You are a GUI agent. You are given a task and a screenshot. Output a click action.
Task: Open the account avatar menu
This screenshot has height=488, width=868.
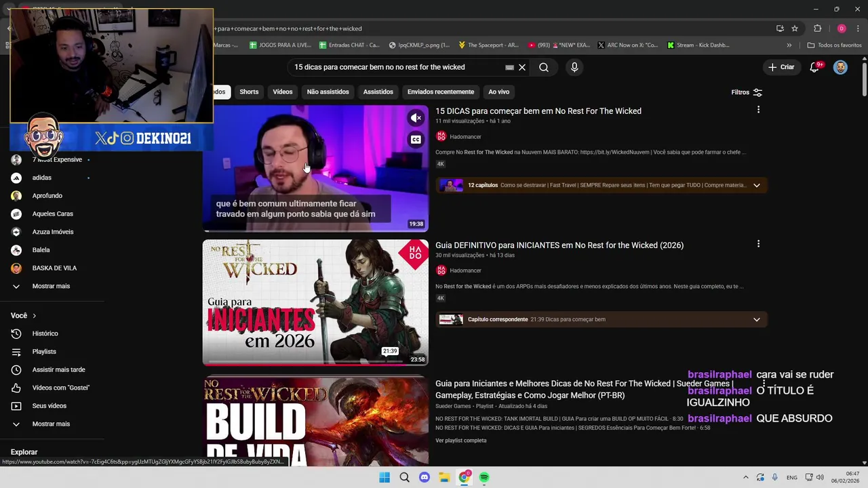click(x=840, y=67)
